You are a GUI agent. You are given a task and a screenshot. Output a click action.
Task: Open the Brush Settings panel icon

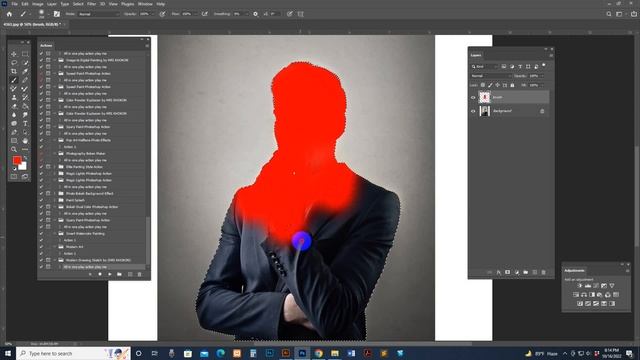(57, 14)
